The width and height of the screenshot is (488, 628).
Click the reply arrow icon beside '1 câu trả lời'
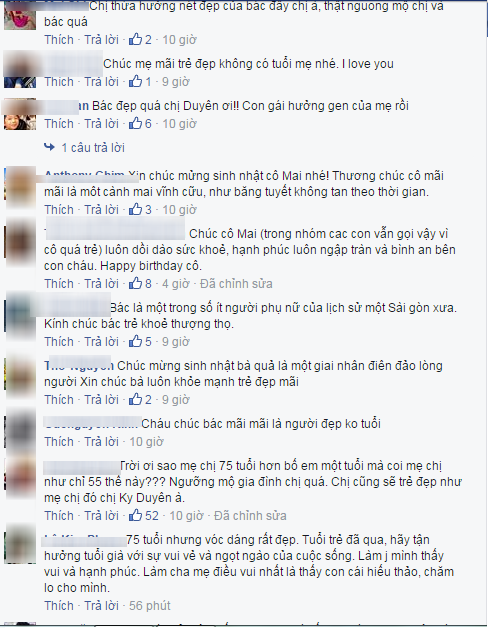(x=49, y=147)
